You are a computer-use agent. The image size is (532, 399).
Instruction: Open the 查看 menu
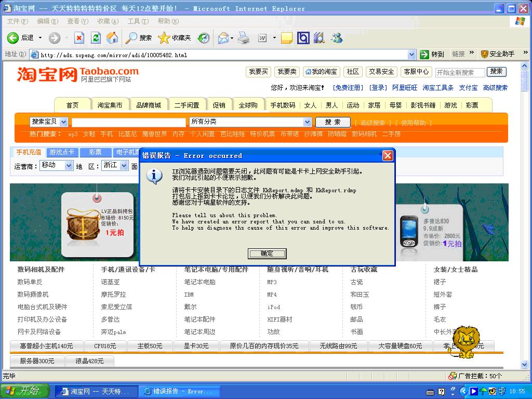tap(78, 21)
